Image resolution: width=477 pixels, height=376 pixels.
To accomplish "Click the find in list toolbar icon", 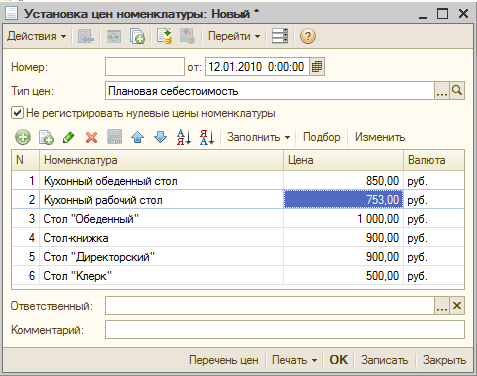I will pyautogui.click(x=86, y=36).
